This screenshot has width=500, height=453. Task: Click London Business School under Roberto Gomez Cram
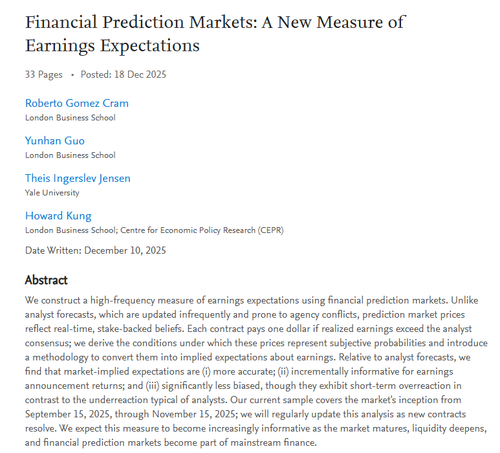[70, 118]
